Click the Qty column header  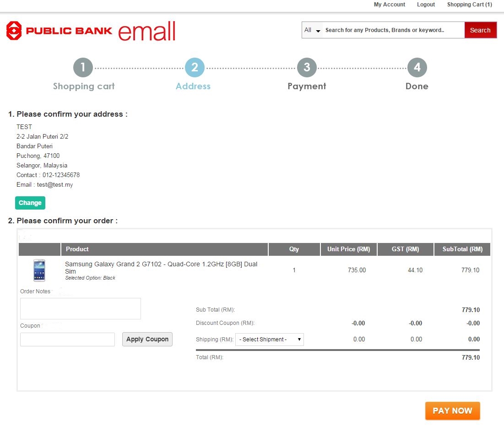[x=294, y=249]
